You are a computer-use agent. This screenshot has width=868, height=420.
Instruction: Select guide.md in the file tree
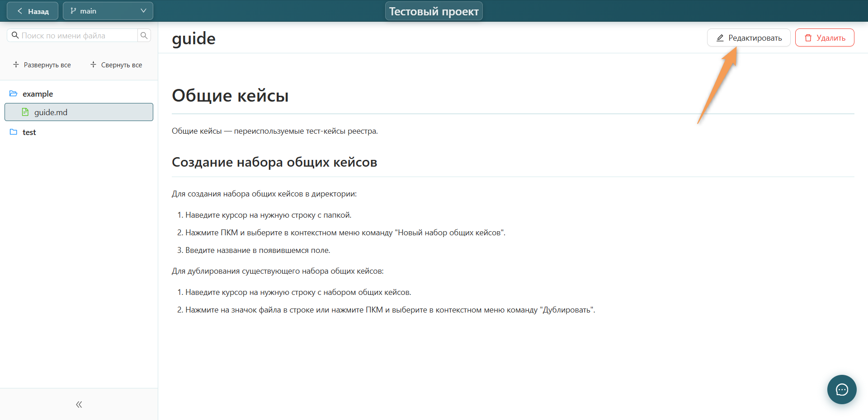tap(79, 112)
